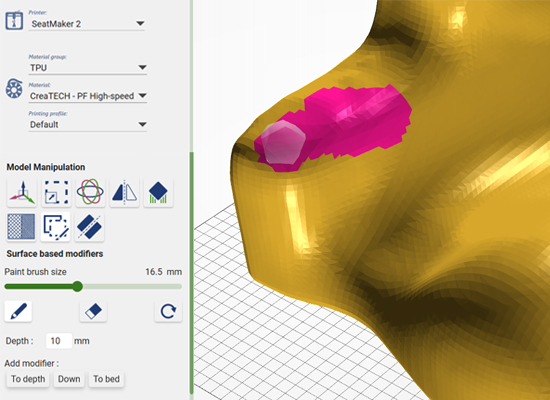This screenshot has height=400, width=550.
Task: Open the Material dropdown CreaTECH - PF High-speed
Action: pyautogui.click(x=88, y=96)
